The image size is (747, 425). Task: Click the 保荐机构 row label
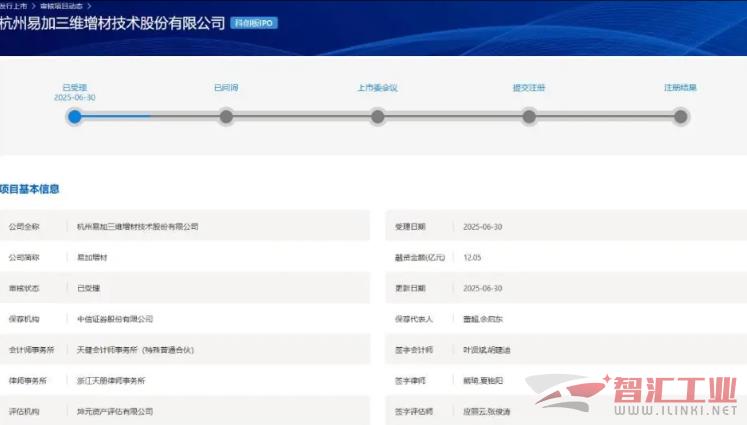tap(24, 319)
